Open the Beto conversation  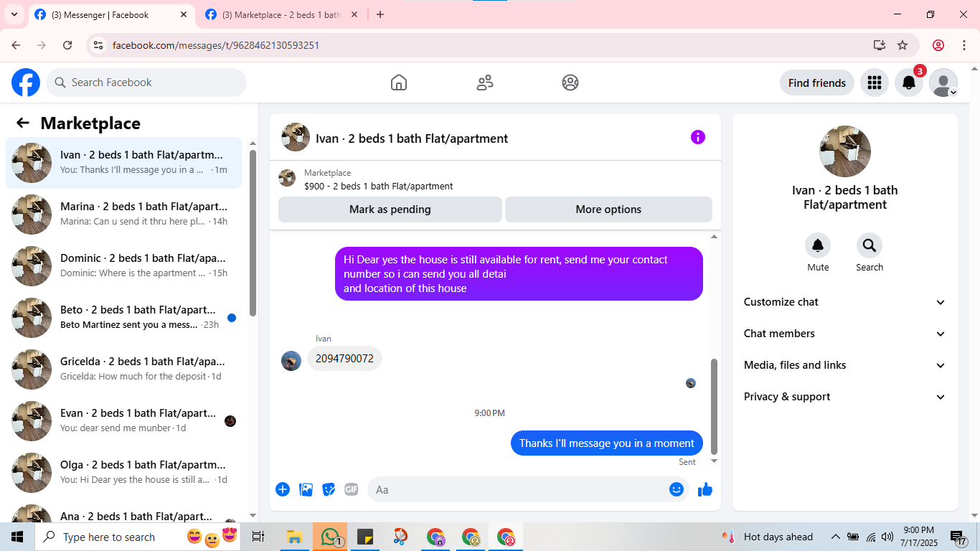tap(124, 318)
